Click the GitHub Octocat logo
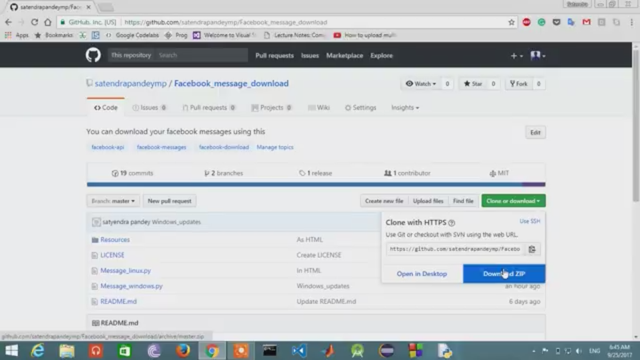Image resolution: width=640 pixels, height=360 pixels. coord(93,55)
